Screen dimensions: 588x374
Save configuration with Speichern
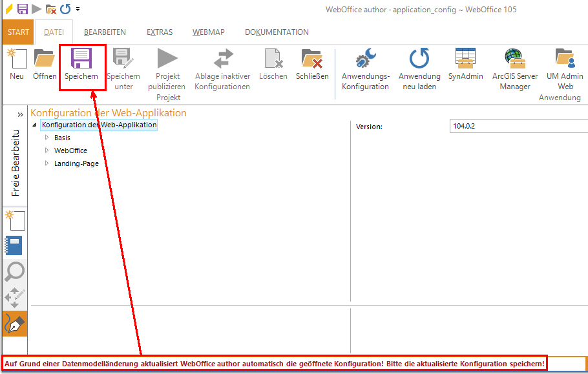[81, 59]
